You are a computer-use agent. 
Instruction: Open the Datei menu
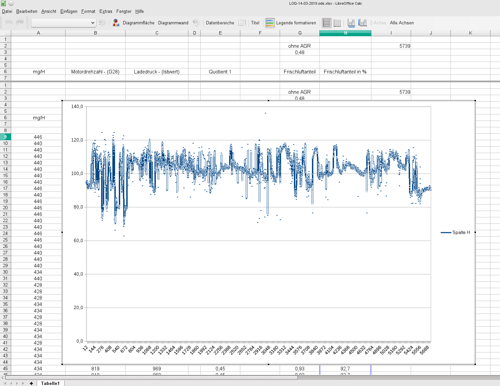tap(7, 11)
